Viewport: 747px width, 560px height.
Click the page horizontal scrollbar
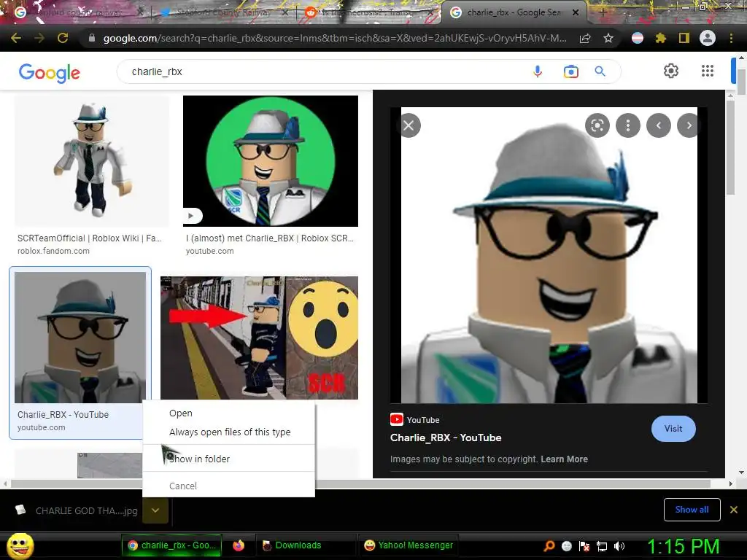pyautogui.click(x=361, y=484)
